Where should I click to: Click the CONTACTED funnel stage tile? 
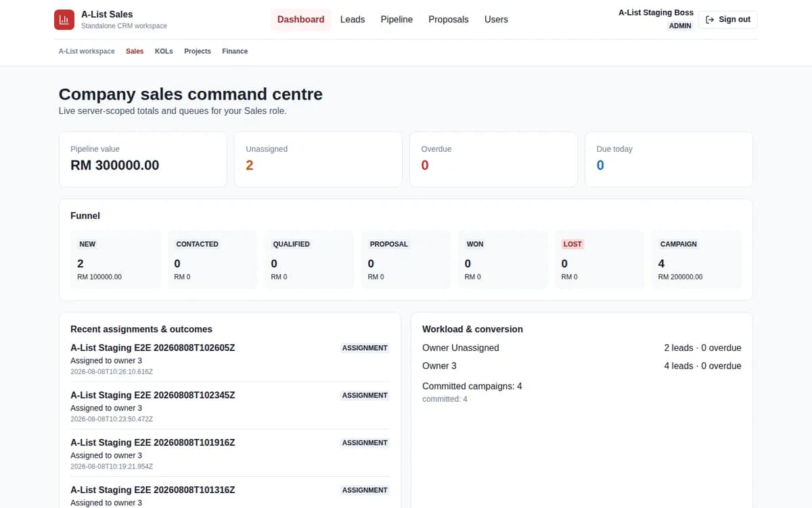click(212, 260)
